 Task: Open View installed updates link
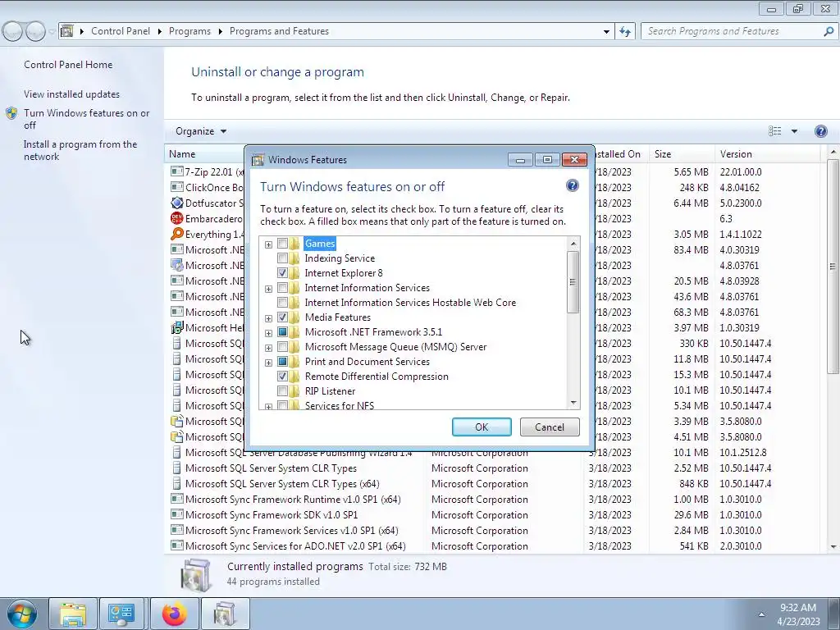[72, 94]
